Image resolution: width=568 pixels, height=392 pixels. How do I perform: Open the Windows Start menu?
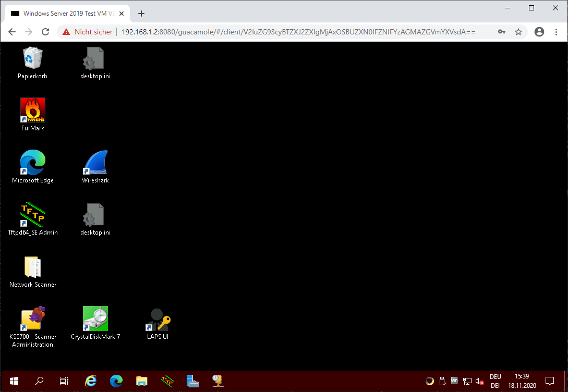coord(14,381)
